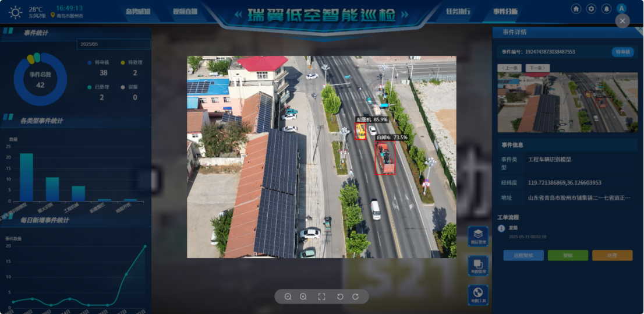Toggle 待处理 legend in donut chart
644x314 pixels.
point(132,62)
